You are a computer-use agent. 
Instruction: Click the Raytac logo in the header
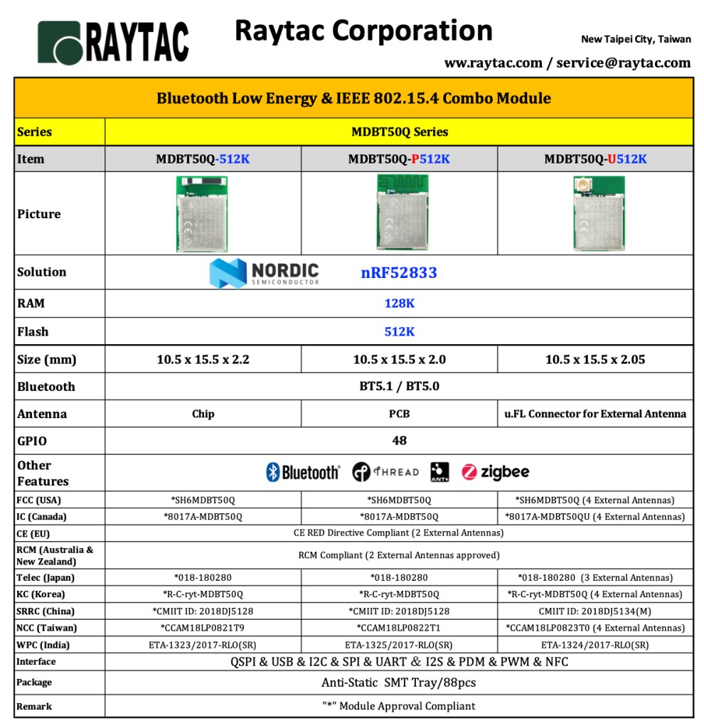click(113, 42)
